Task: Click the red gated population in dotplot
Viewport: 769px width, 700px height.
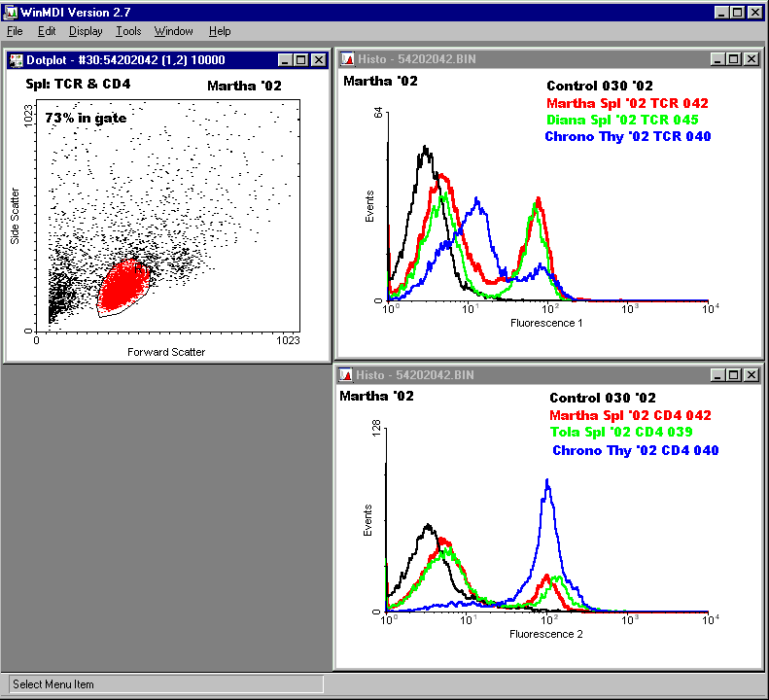Action: tap(124, 285)
